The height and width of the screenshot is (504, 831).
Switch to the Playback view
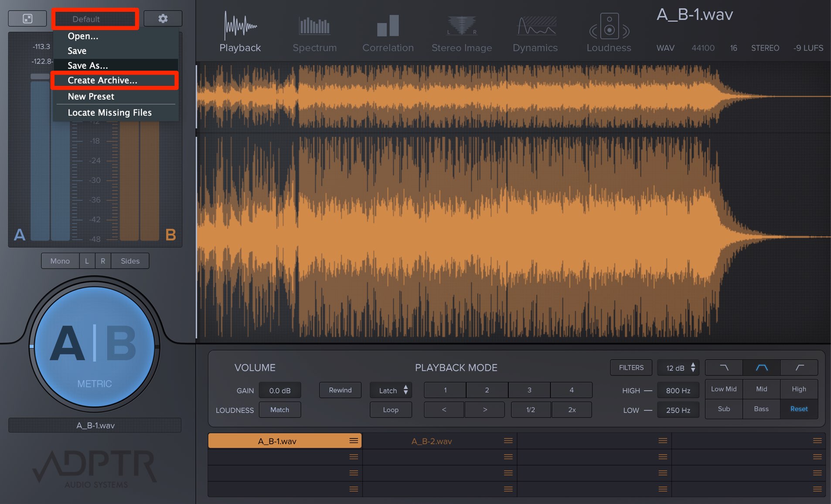point(240,32)
